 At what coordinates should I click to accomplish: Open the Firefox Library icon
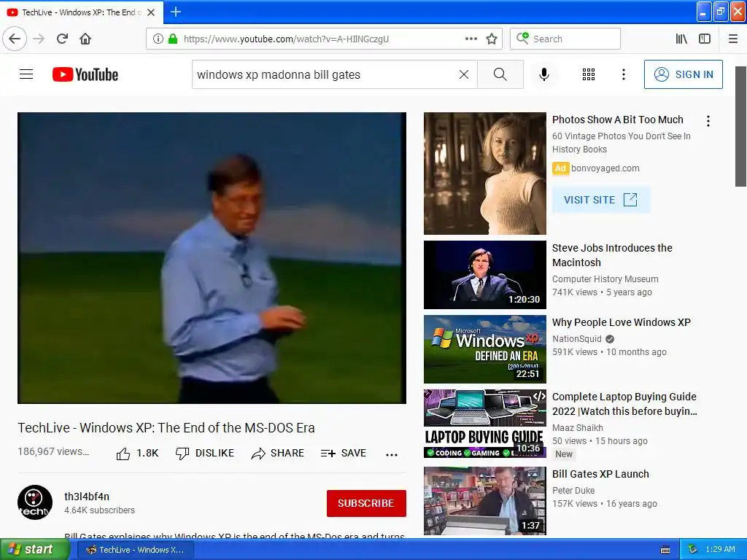pyautogui.click(x=681, y=39)
